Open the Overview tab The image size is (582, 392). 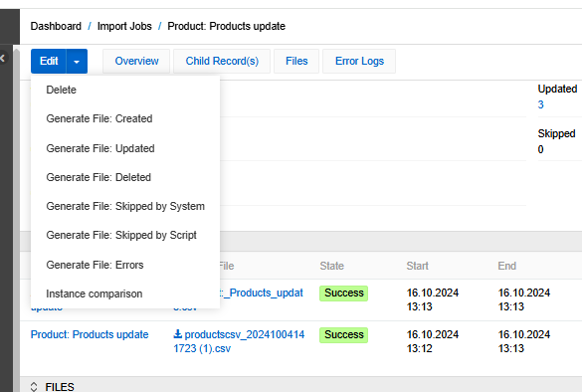coord(136,61)
